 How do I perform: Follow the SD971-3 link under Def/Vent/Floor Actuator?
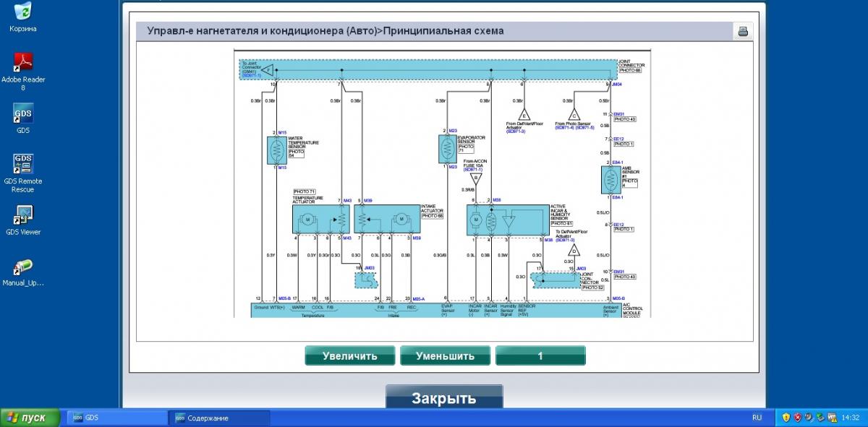516,132
